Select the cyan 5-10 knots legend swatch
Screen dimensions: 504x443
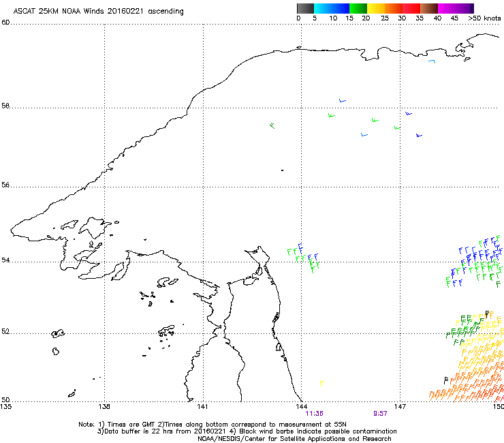click(323, 8)
